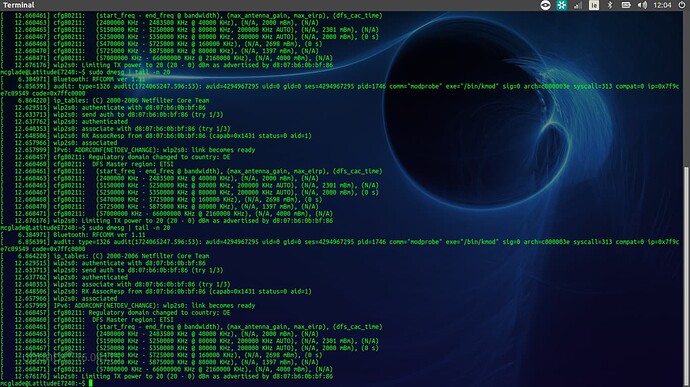690x387 pixels.
Task: Open the teal snowflake indicator menu
Action: (x=562, y=5)
